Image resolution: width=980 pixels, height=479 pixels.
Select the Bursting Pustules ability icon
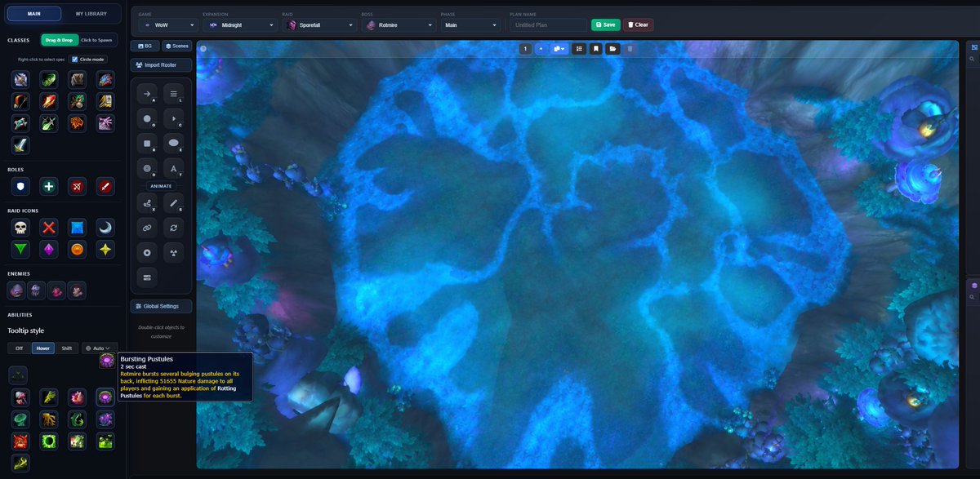[105, 397]
